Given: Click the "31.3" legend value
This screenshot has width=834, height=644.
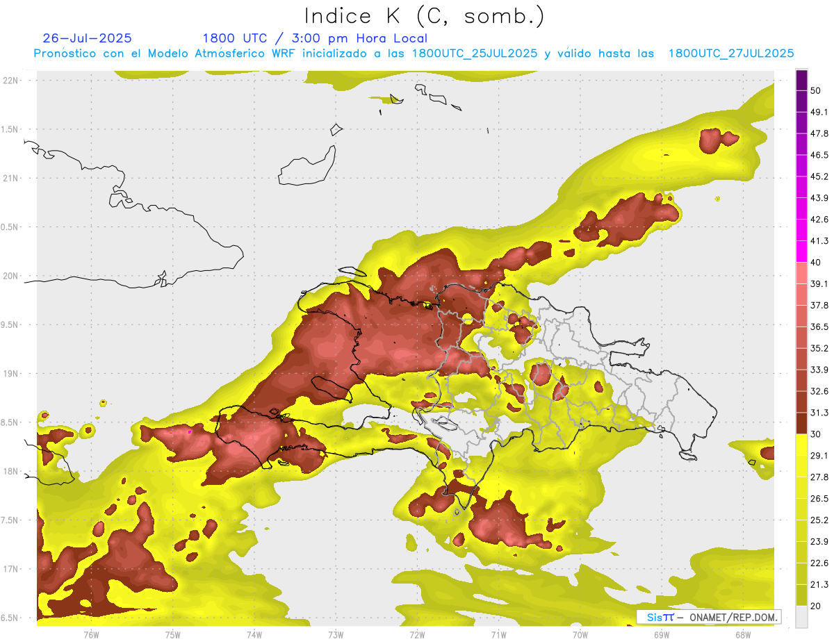Looking at the screenshot, I should click(x=819, y=413).
